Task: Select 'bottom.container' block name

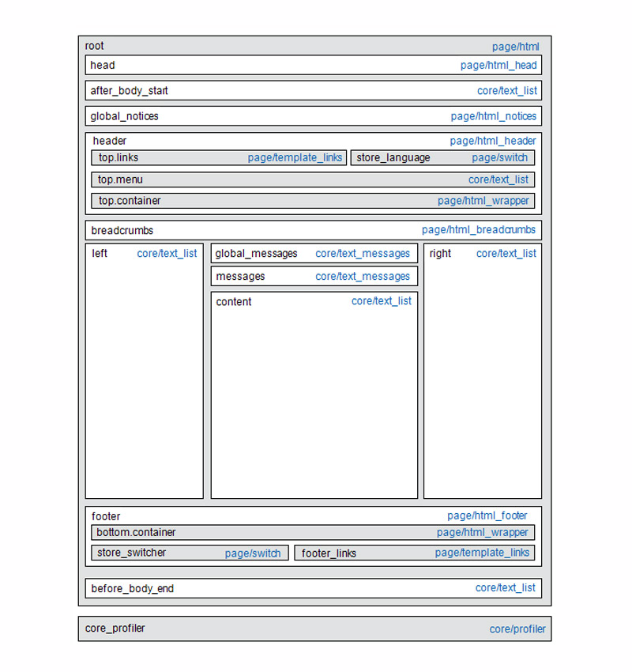Action: tap(136, 532)
